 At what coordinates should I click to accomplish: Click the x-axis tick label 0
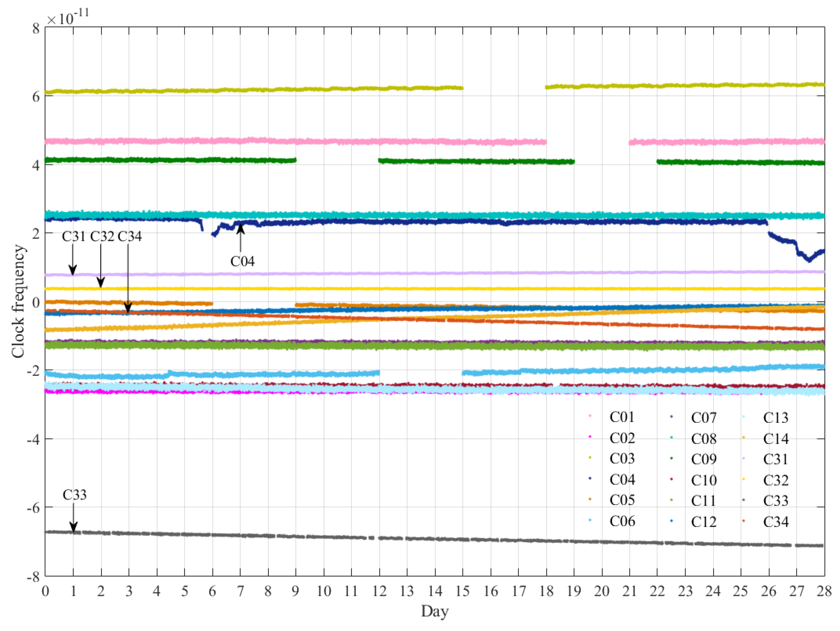point(45,591)
